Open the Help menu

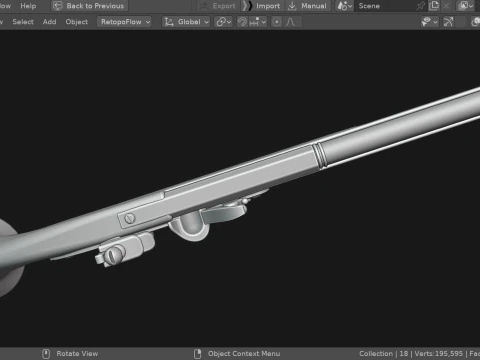click(x=28, y=6)
